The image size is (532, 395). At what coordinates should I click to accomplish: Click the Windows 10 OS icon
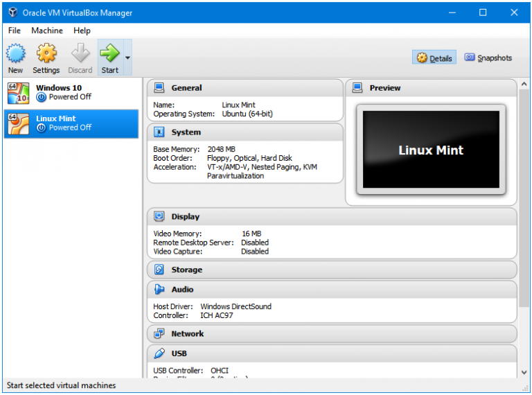coord(18,93)
